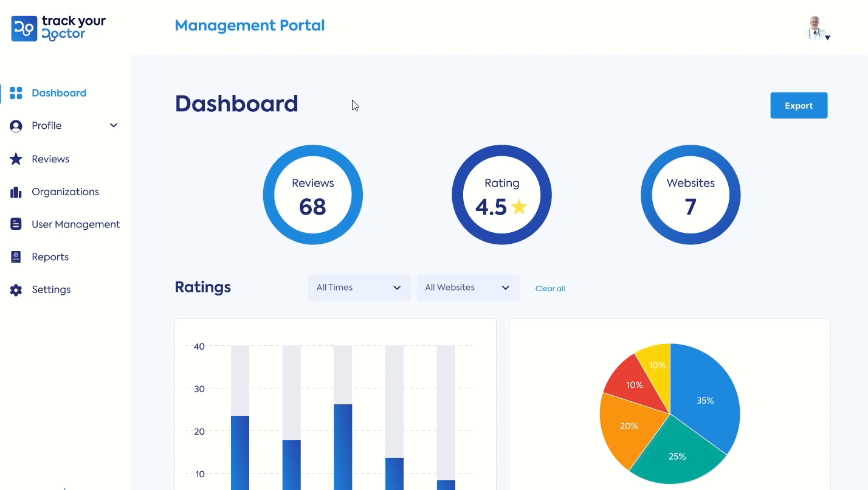Go to Reviews in the sidebar
The image size is (868, 490).
(50, 159)
